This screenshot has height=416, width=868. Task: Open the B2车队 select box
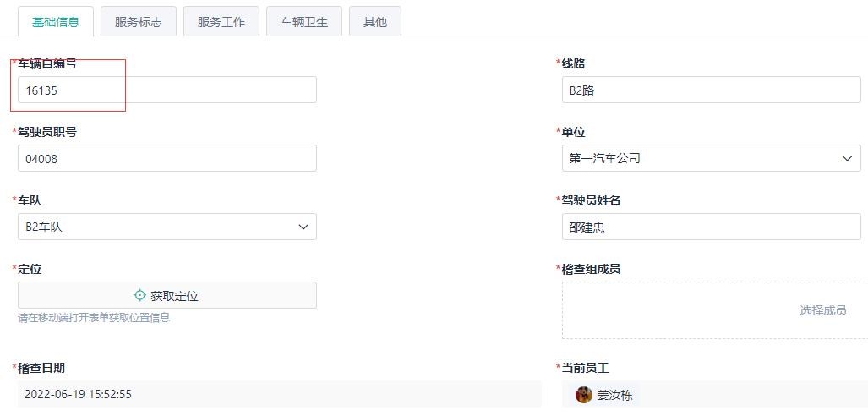coord(161,227)
